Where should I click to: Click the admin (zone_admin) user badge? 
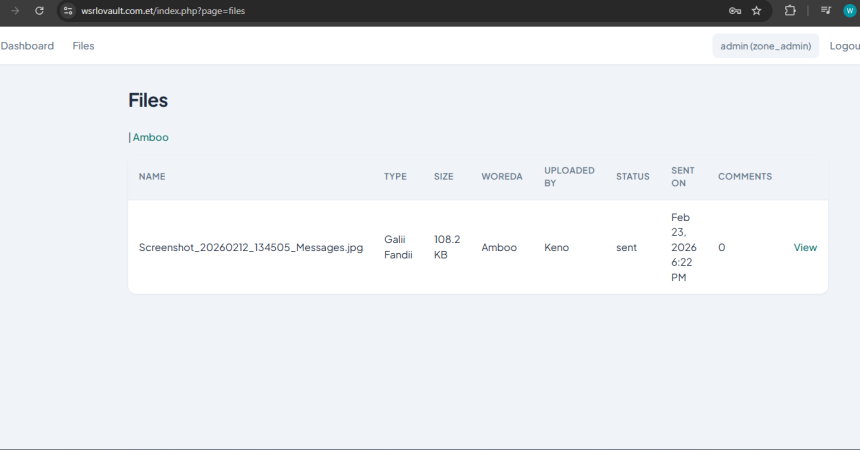coord(765,46)
